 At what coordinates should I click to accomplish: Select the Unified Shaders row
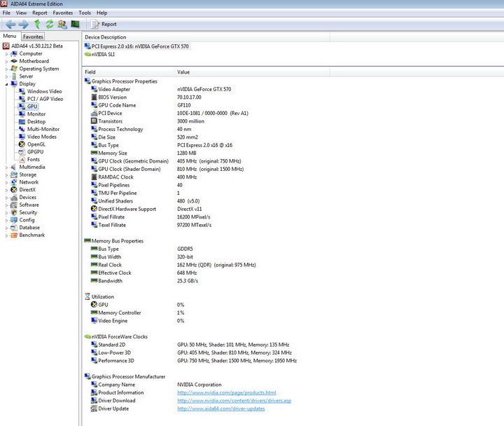click(146, 201)
